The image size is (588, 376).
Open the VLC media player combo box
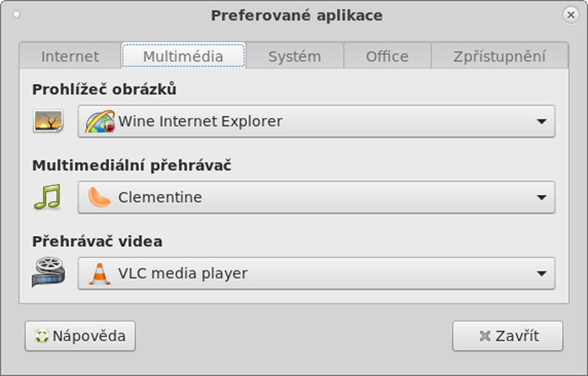[316, 273]
